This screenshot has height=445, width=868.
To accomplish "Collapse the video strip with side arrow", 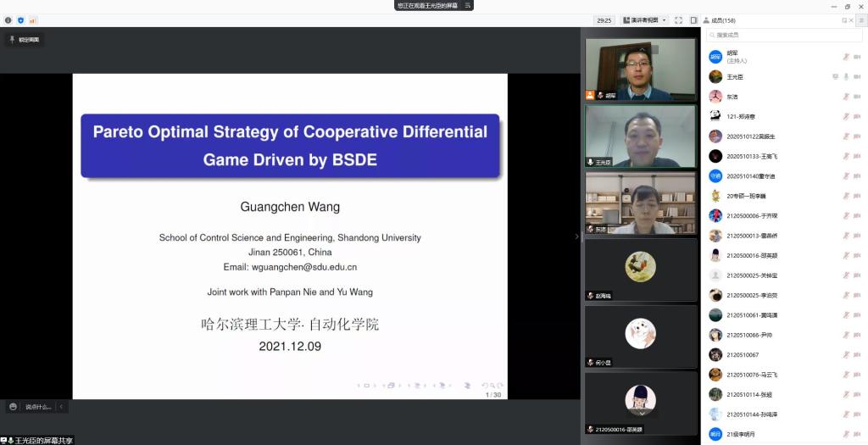I will pos(576,236).
